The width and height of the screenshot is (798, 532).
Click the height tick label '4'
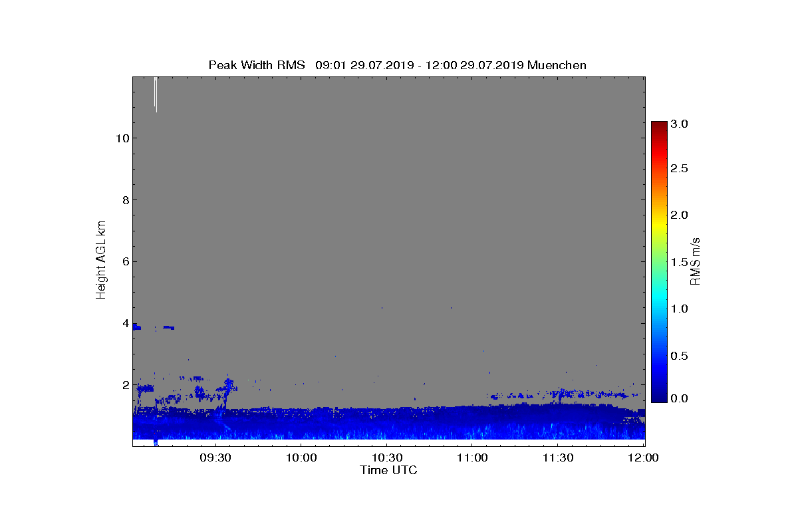pyautogui.click(x=124, y=323)
